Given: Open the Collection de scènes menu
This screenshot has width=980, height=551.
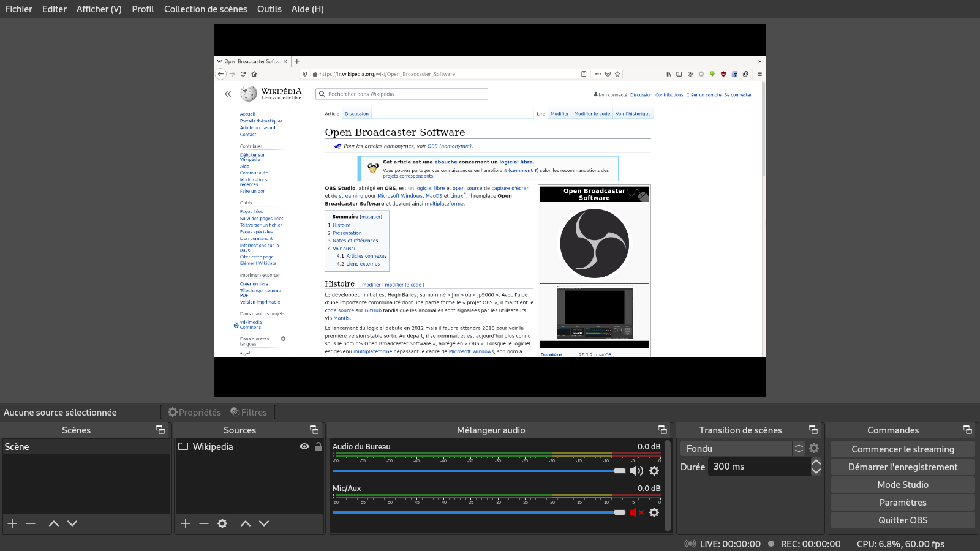Looking at the screenshot, I should 205,9.
